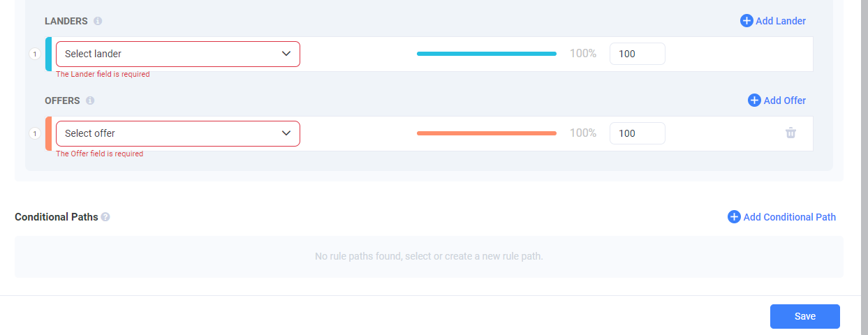
Task: Click the info icon beside OFFERS
Action: [x=90, y=100]
